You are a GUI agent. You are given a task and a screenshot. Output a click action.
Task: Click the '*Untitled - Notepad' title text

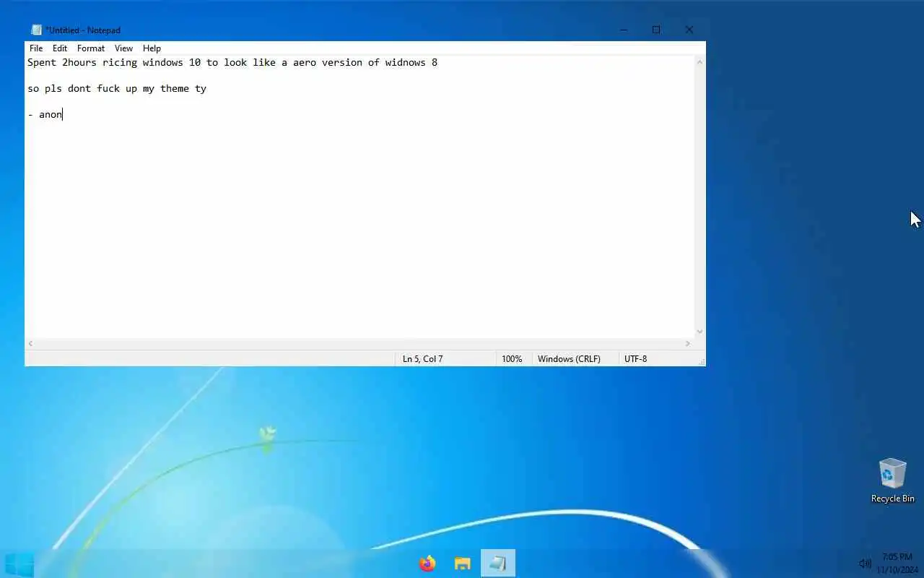(83, 30)
